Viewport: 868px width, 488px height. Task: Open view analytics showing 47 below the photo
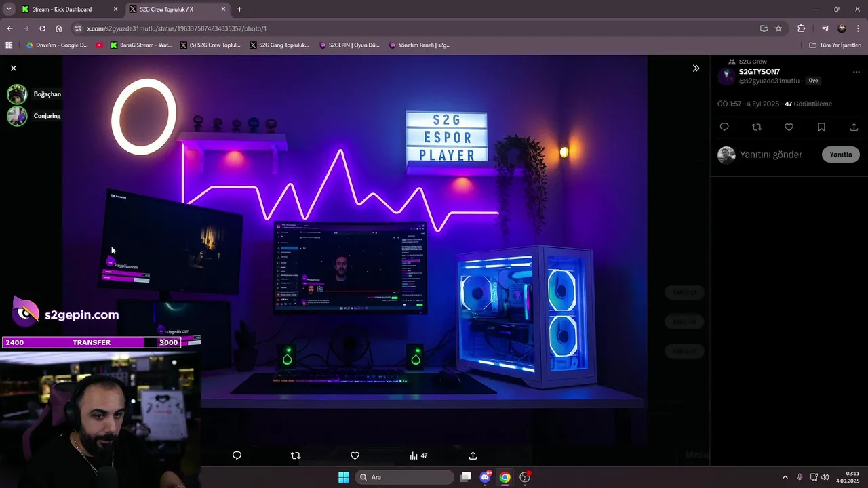point(418,455)
